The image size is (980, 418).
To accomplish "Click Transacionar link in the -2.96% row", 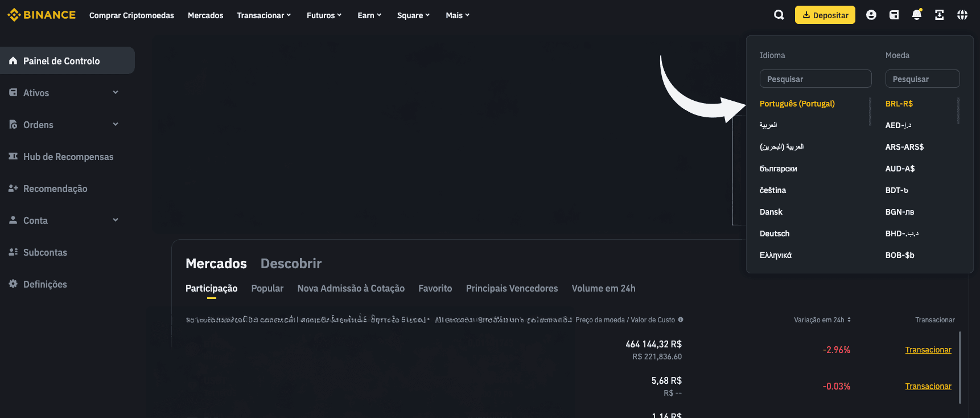I will coord(928,350).
